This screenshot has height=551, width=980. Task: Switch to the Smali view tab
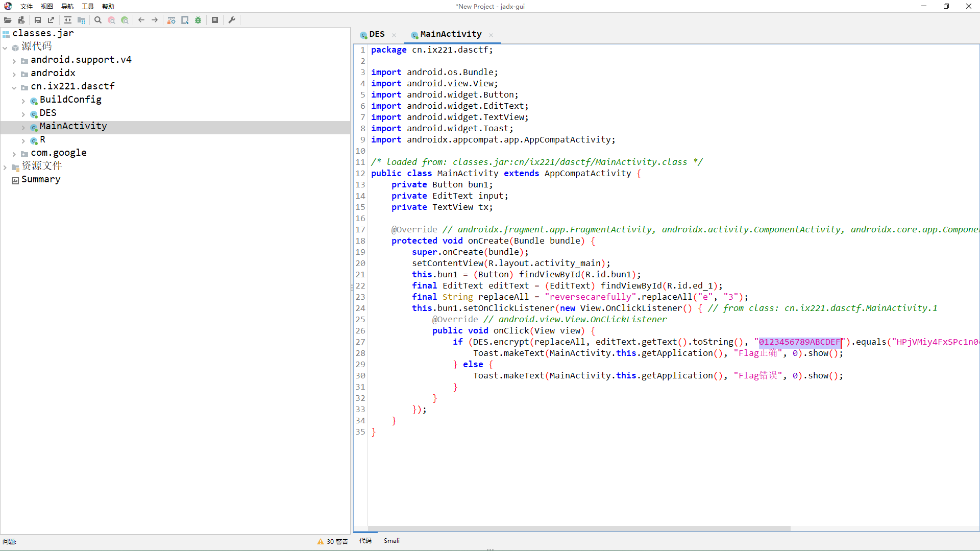(x=391, y=541)
